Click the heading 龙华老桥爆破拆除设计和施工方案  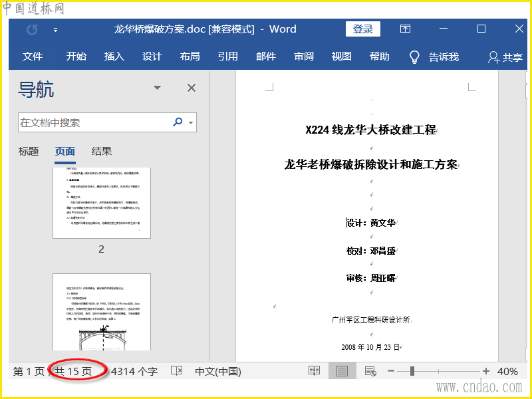[x=370, y=164]
